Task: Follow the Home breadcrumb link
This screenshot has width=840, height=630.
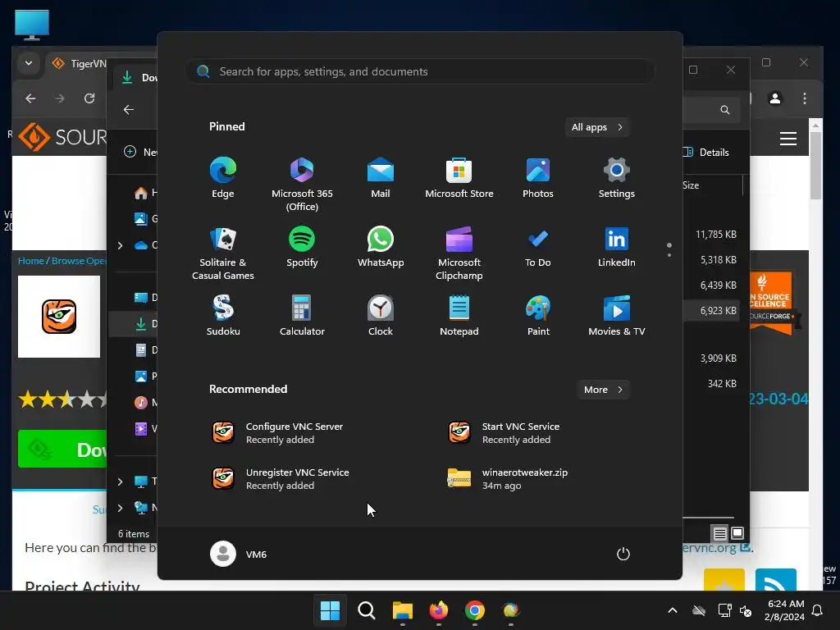Action: 30,261
